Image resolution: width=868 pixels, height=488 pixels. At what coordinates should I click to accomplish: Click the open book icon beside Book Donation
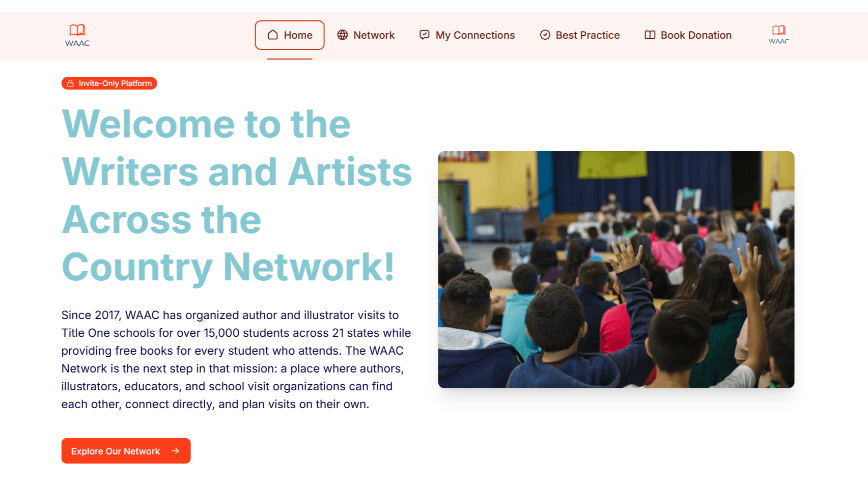[650, 35]
